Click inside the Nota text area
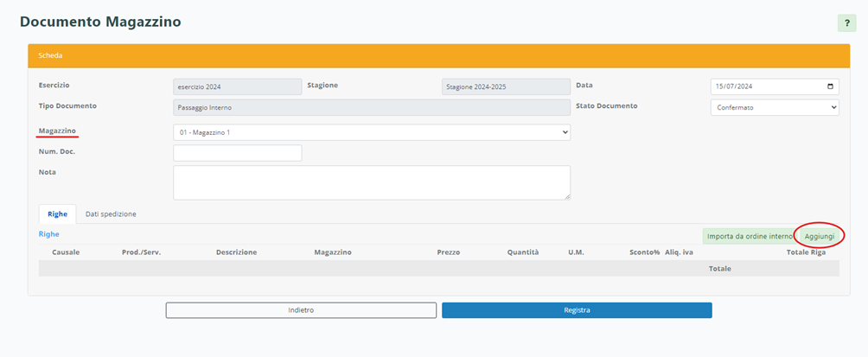Image resolution: width=868 pixels, height=357 pixels. (372, 182)
